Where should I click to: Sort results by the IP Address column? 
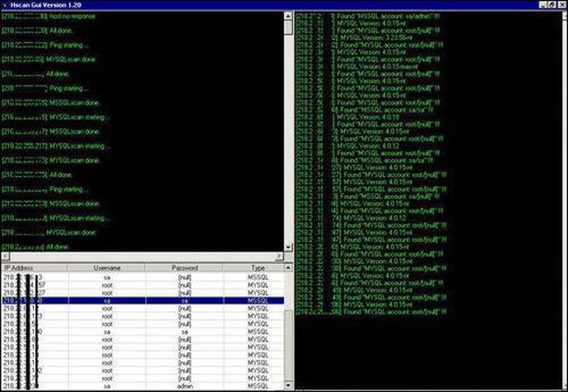(x=34, y=268)
